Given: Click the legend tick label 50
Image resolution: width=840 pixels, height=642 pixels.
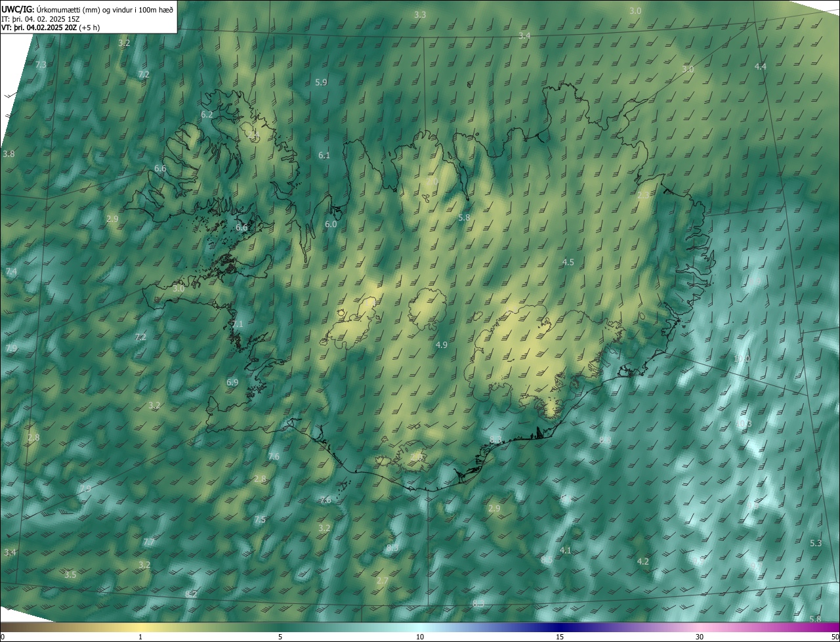Looking at the screenshot, I should click(835, 637).
